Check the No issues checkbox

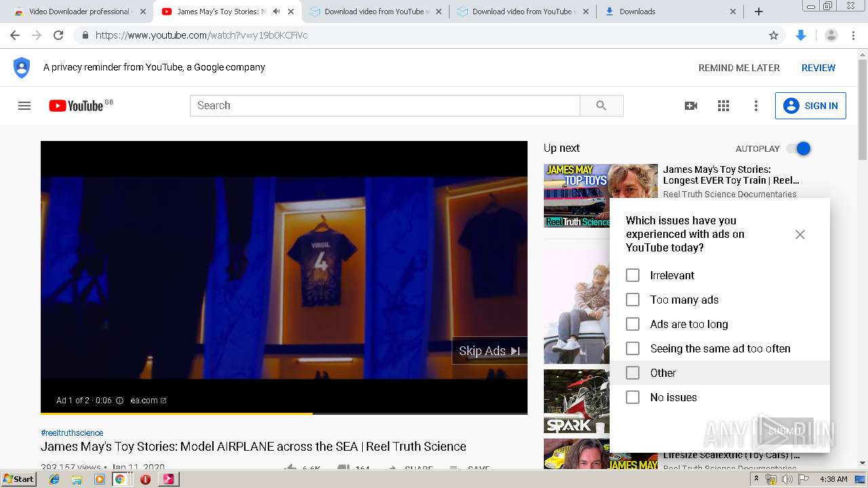(x=633, y=397)
